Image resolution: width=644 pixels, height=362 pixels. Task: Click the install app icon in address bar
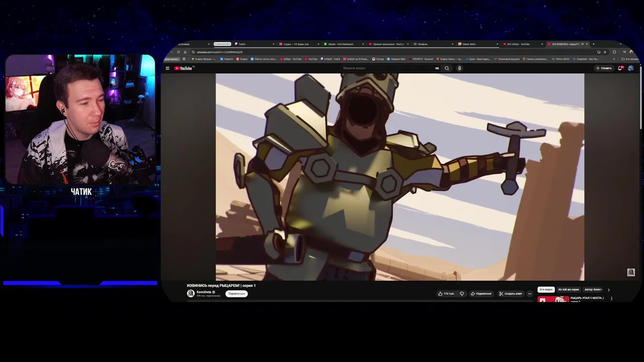tap(599, 52)
